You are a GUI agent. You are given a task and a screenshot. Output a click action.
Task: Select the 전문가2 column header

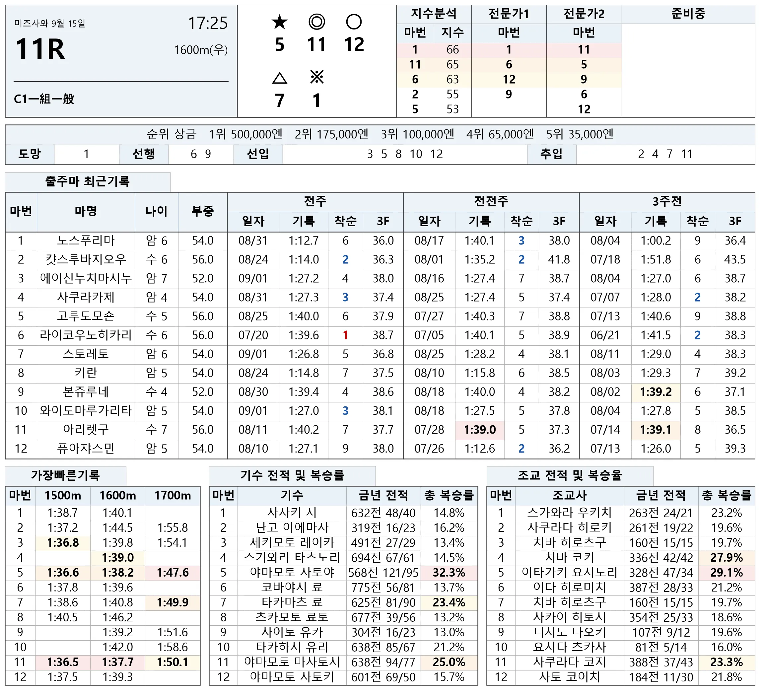coord(584,14)
